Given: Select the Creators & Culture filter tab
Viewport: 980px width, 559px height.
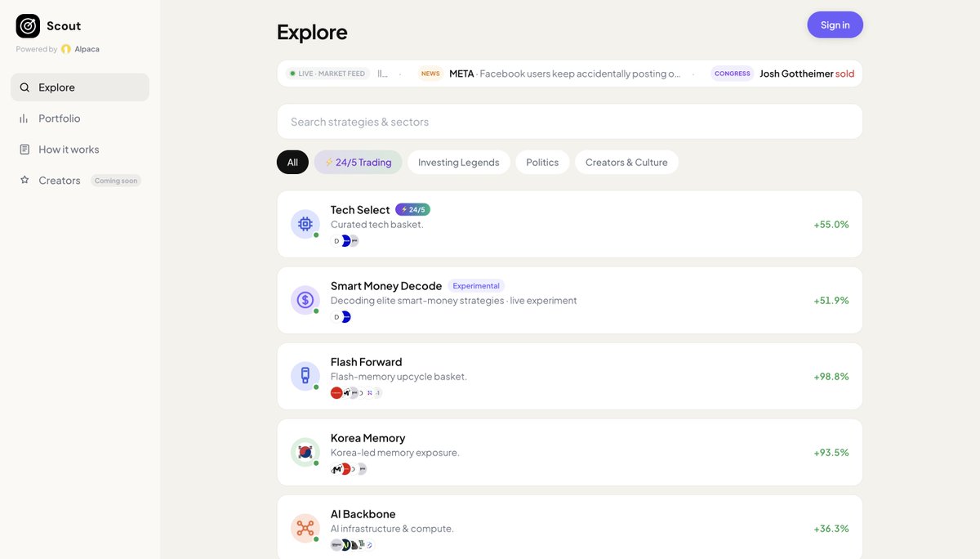Looking at the screenshot, I should point(626,163).
